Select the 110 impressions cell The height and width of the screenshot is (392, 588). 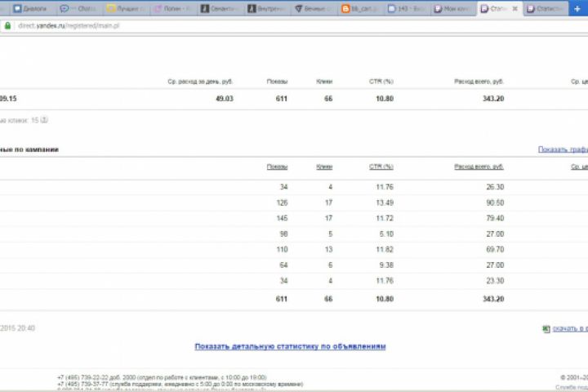(282, 249)
